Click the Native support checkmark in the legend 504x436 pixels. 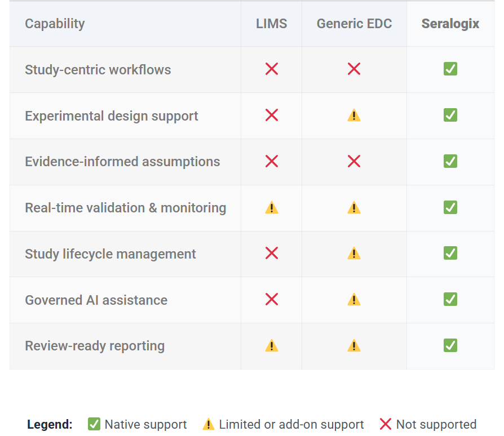click(x=94, y=424)
